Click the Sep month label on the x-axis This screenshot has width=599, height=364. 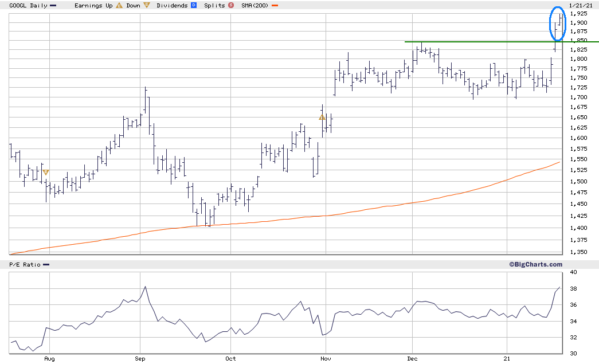tap(140, 359)
